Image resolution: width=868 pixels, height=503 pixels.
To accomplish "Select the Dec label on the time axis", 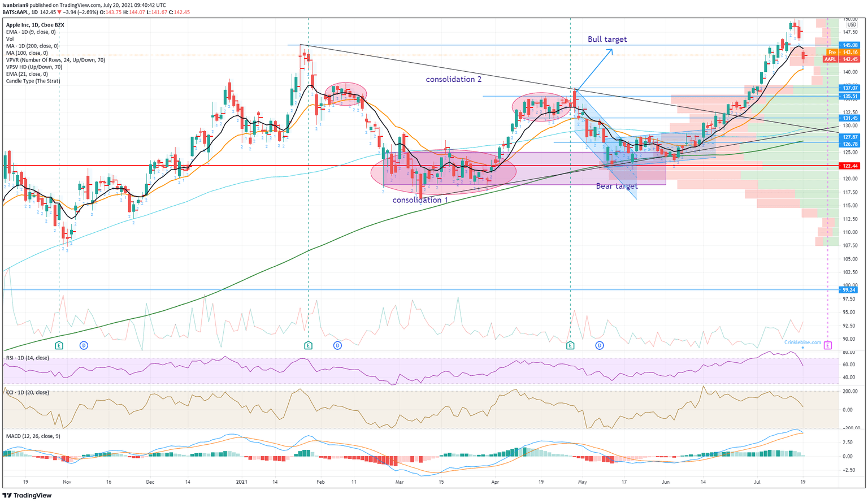I will pyautogui.click(x=150, y=482).
